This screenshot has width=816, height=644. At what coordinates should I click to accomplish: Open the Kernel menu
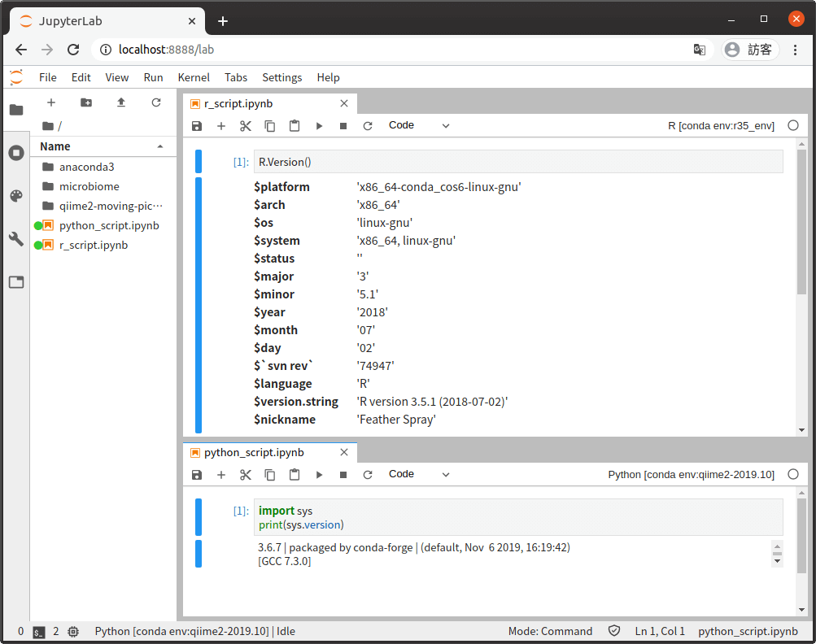pos(194,77)
